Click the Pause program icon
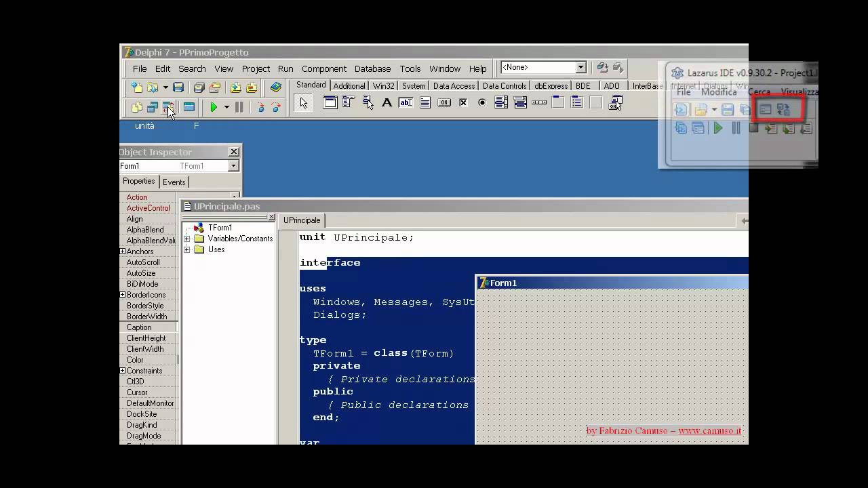 tap(239, 107)
